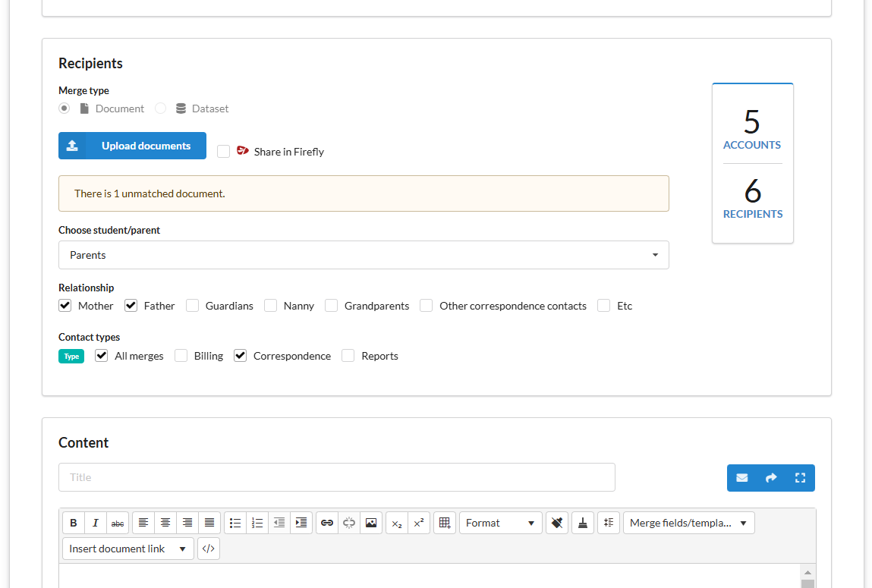Click the source code view icon

(209, 549)
